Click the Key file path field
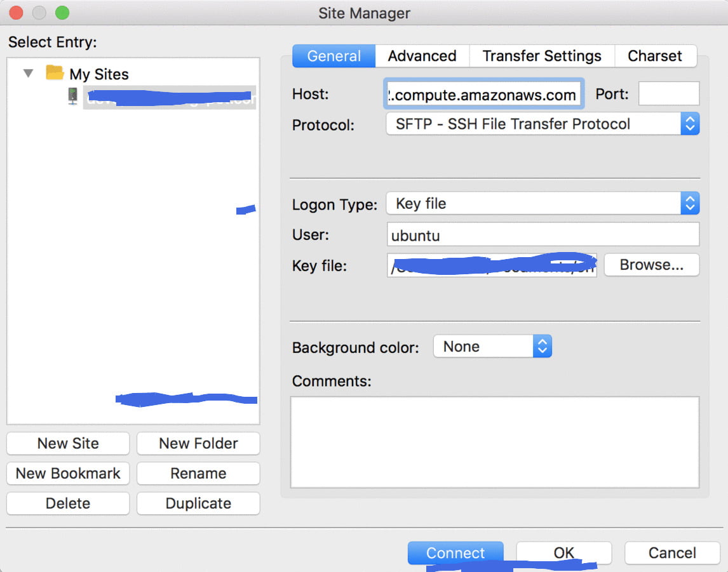Screen dimensions: 728x572 492,265
